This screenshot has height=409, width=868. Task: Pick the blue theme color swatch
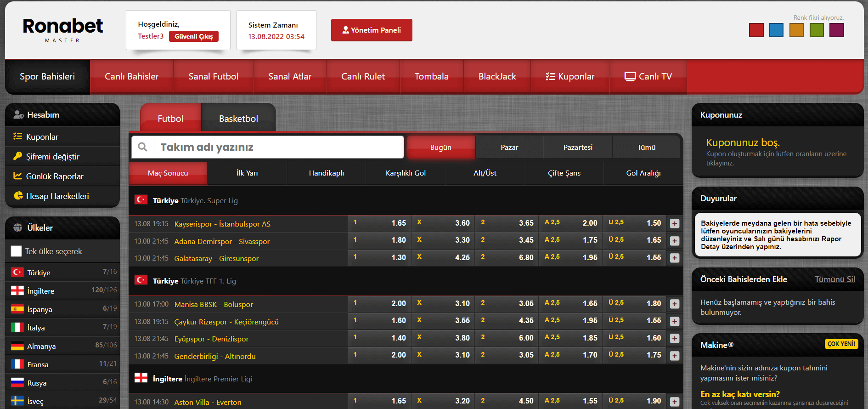tap(776, 30)
